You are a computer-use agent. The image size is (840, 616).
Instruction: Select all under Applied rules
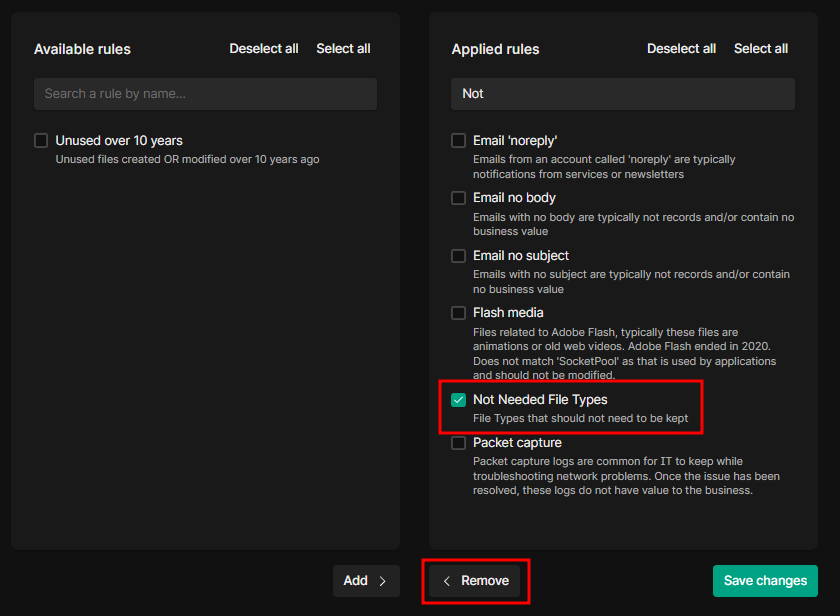760,49
